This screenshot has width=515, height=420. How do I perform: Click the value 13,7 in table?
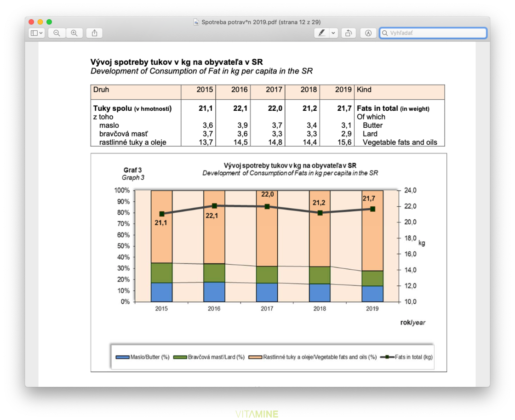pos(206,142)
